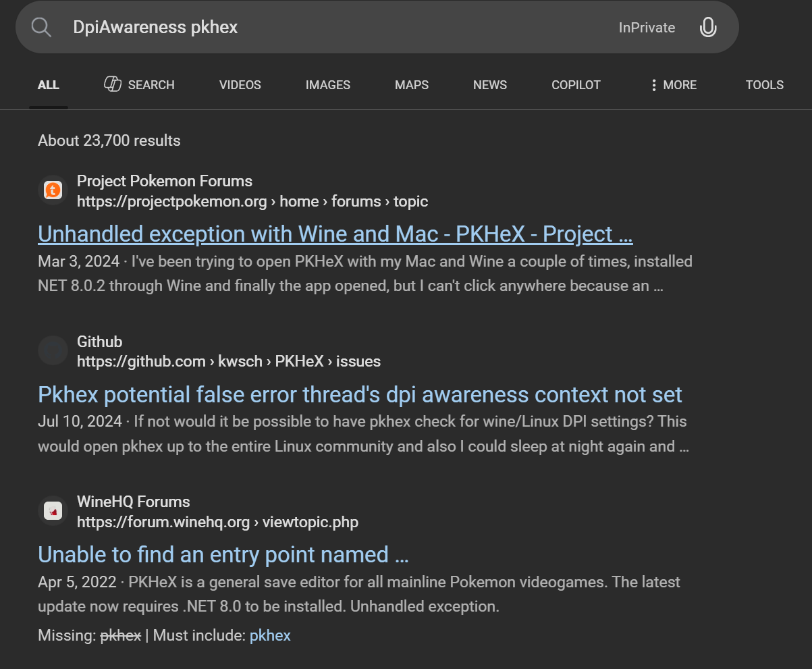This screenshot has width=812, height=669.
Task: Click the Project Pokemon Forums favicon
Action: pos(53,190)
